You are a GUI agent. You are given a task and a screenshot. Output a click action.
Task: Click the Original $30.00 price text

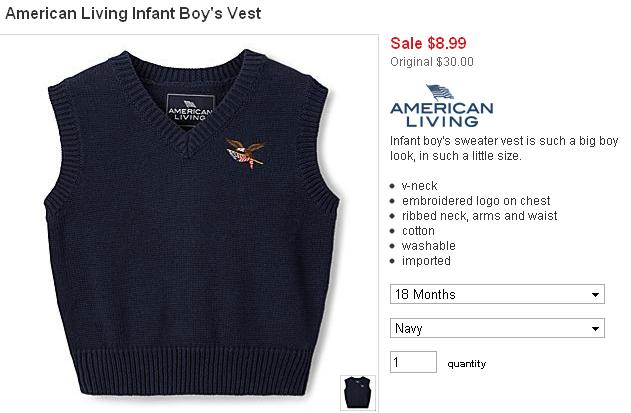tap(432, 62)
